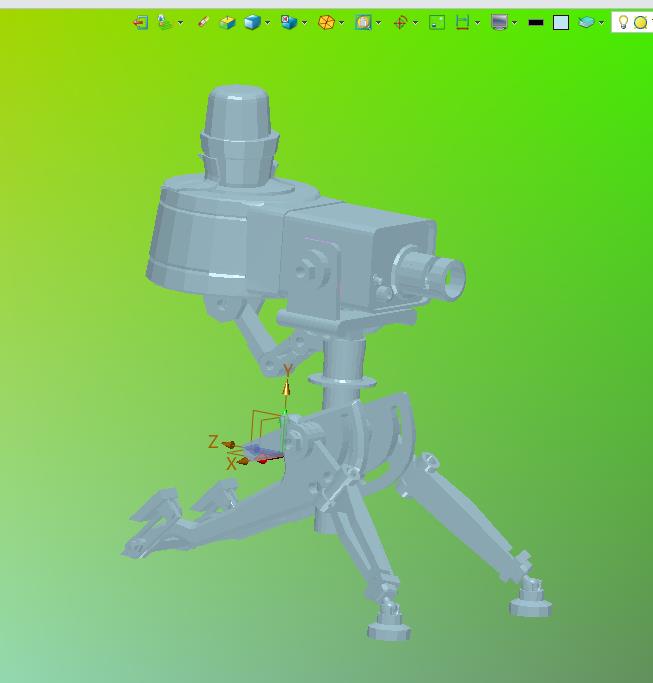The height and width of the screenshot is (683, 653).
Task: Expand dropdown next to clipboard magnifier icon
Action: click(x=379, y=22)
